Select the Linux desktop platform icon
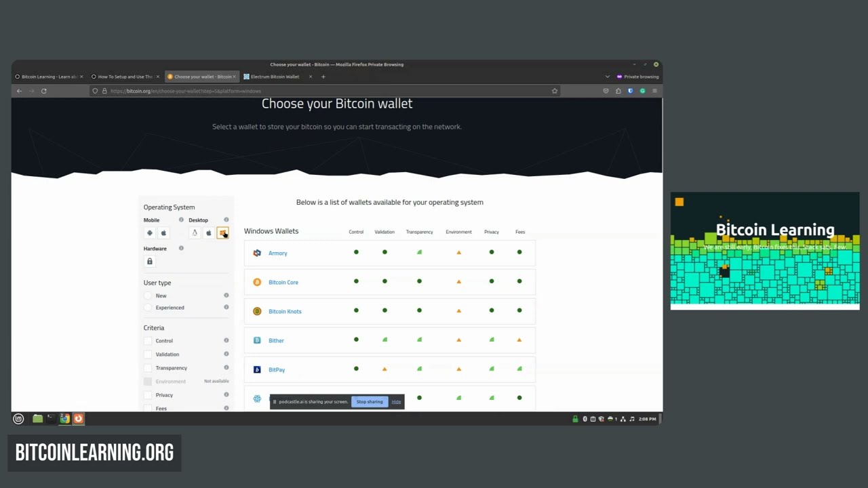The width and height of the screenshot is (868, 488). (x=195, y=233)
